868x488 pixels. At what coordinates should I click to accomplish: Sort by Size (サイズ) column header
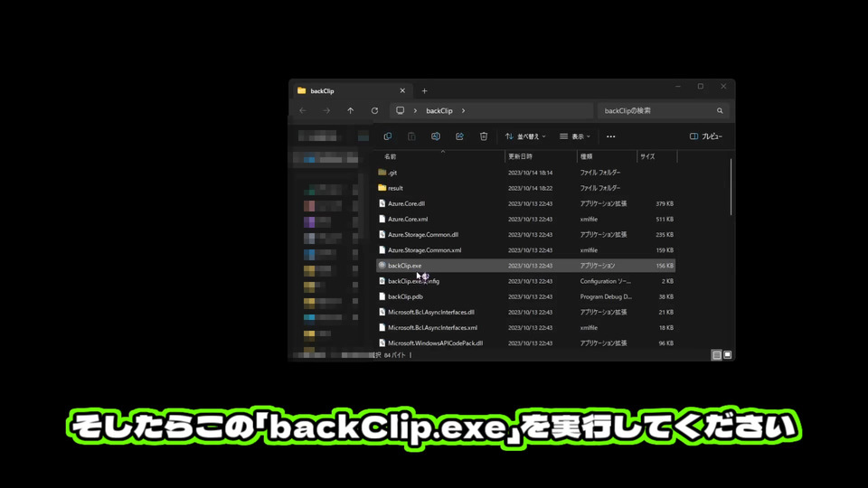(x=647, y=156)
